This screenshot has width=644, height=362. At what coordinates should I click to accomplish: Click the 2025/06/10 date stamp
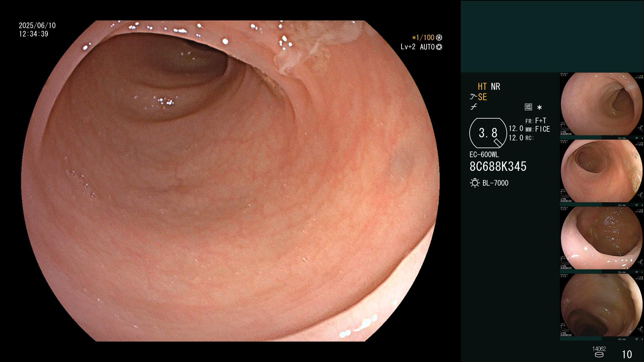[x=37, y=25]
